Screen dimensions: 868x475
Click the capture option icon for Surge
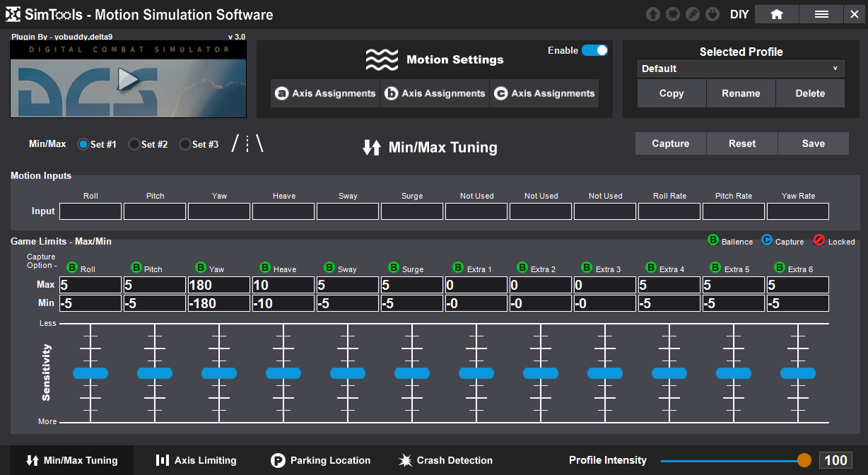(394, 268)
